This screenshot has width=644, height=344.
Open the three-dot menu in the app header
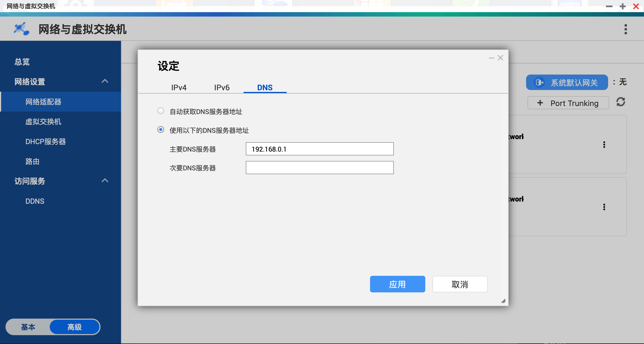pos(625,29)
